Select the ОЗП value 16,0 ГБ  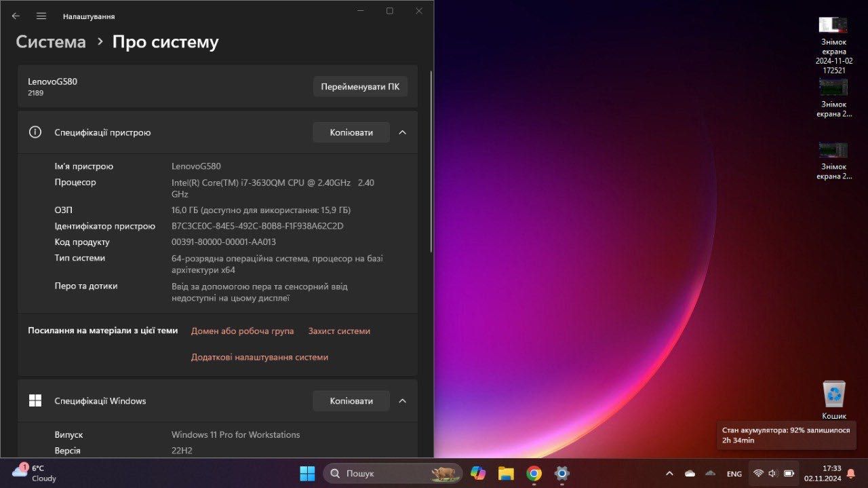pyautogui.click(x=261, y=210)
